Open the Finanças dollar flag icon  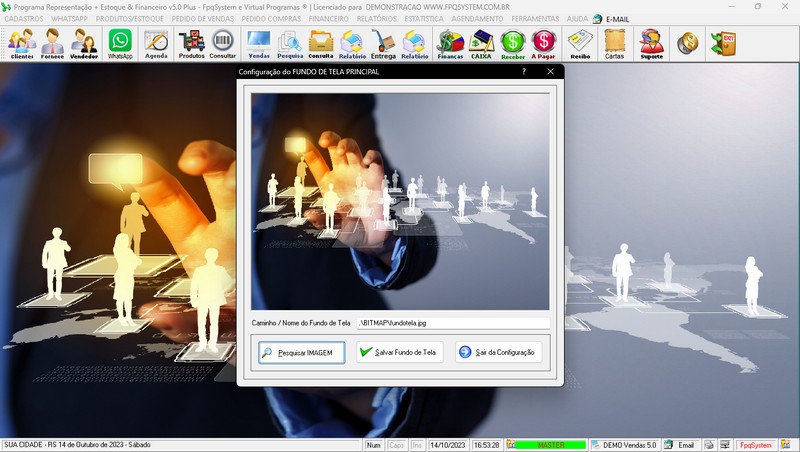pos(450,44)
